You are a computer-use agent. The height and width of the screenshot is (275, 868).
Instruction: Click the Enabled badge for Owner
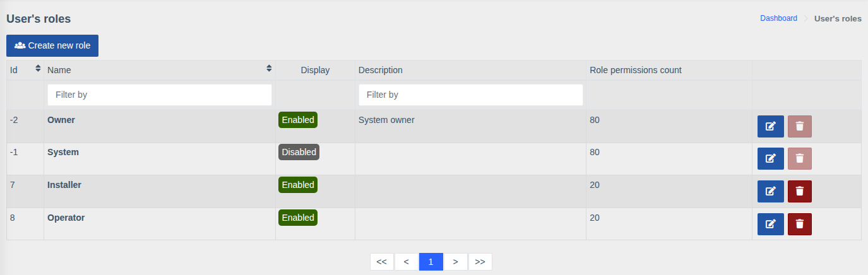[x=298, y=120]
